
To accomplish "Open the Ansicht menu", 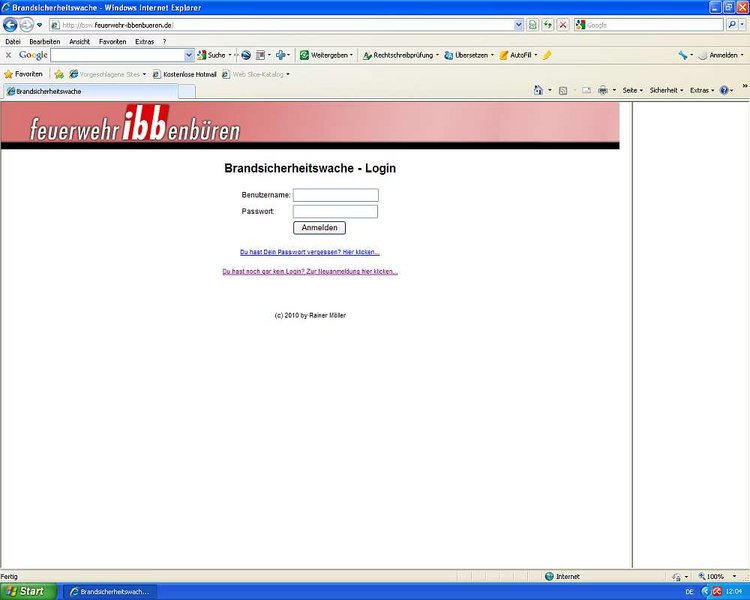I will coord(79,41).
